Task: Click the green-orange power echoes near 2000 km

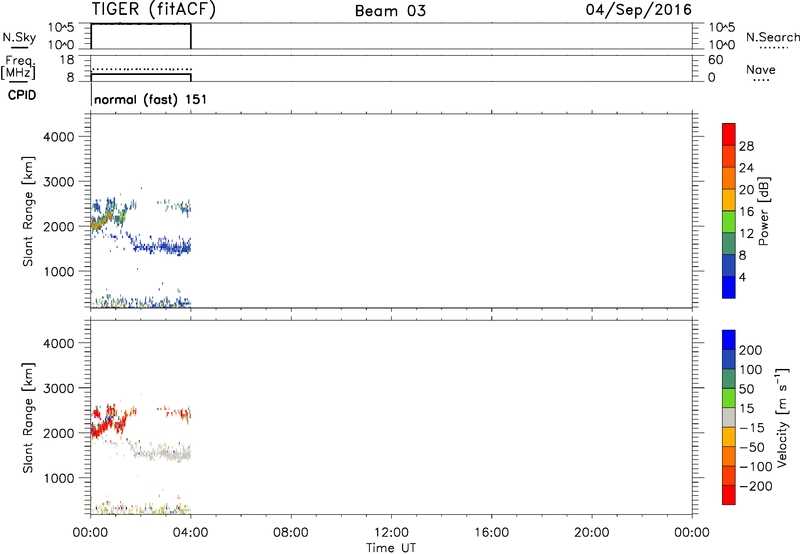Action: click(x=107, y=218)
